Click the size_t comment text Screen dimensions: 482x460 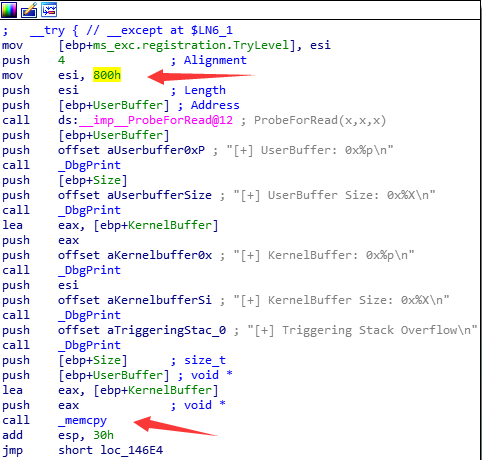point(205,360)
